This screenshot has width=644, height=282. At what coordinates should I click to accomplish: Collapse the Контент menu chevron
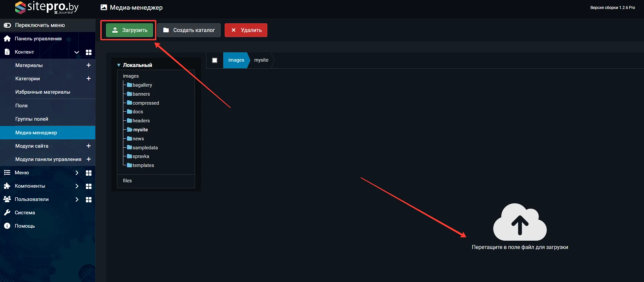(x=77, y=52)
